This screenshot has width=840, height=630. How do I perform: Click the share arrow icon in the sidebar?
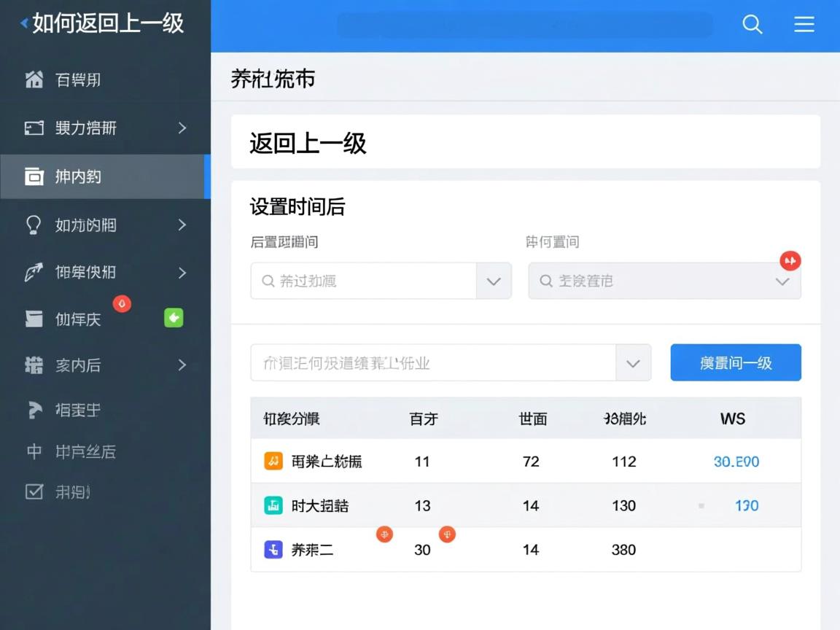tap(28, 410)
